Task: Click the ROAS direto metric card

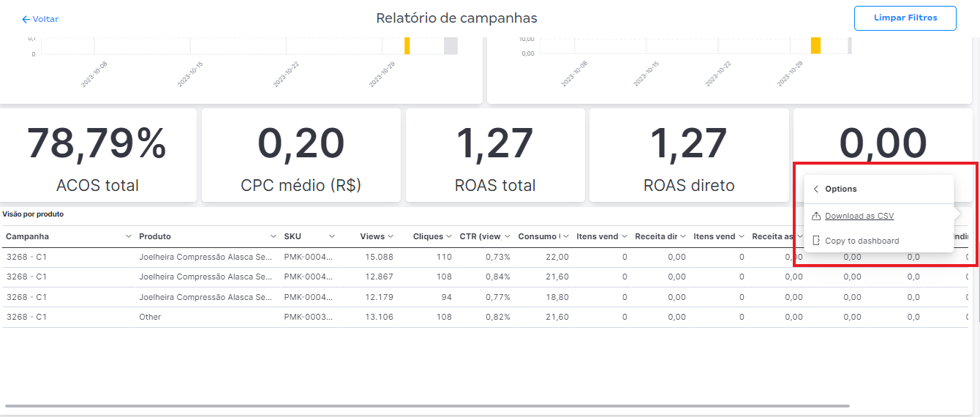Action: (689, 155)
